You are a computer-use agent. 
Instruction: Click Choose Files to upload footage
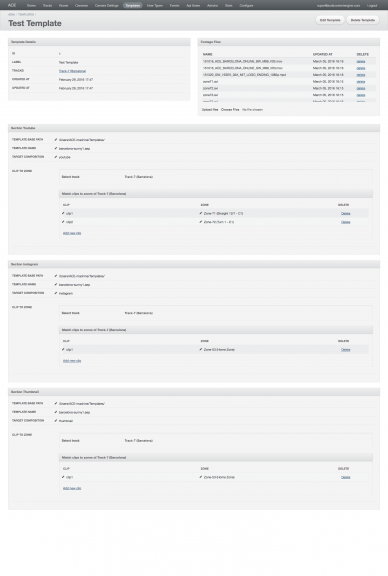(x=230, y=109)
